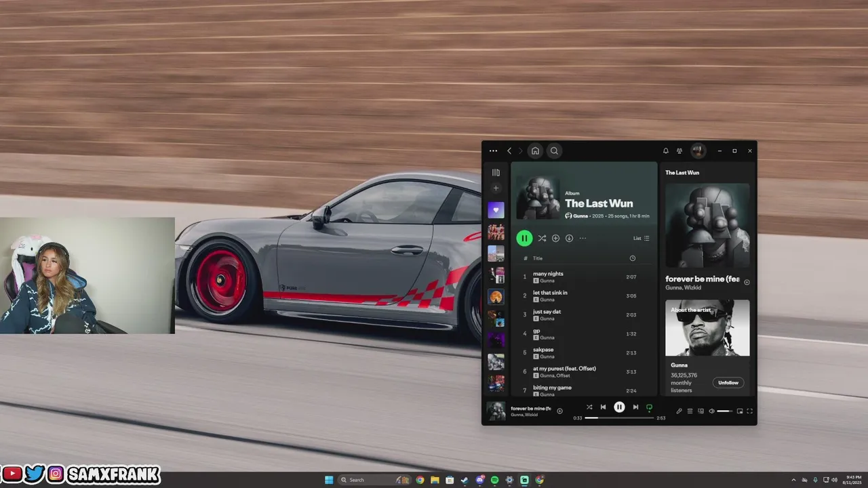The width and height of the screenshot is (868, 488).
Task: Mute Spotify volume speaker icon
Action: coord(711,411)
